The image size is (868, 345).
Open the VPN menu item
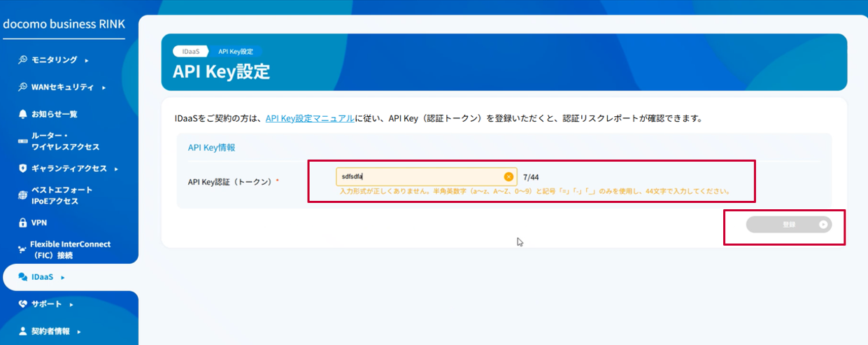(39, 223)
